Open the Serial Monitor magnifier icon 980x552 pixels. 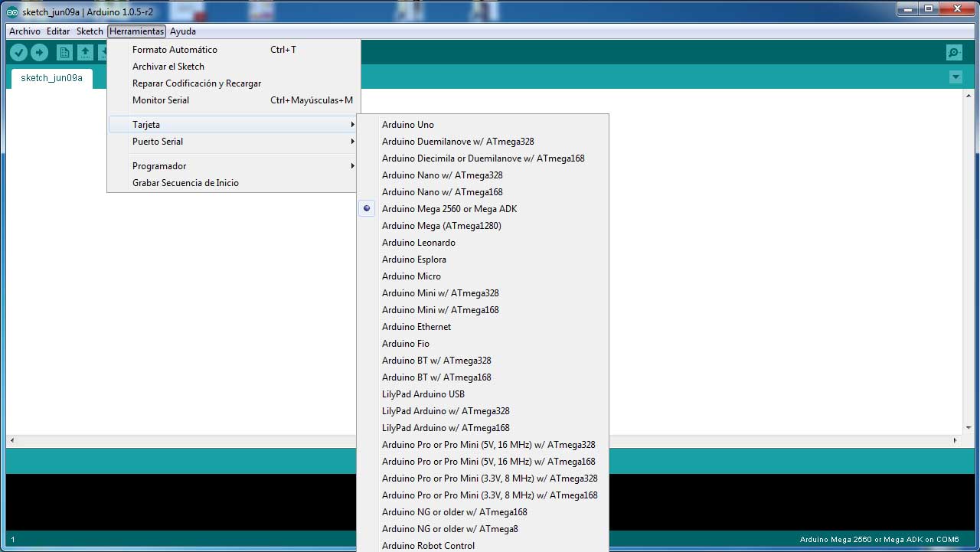(x=954, y=53)
